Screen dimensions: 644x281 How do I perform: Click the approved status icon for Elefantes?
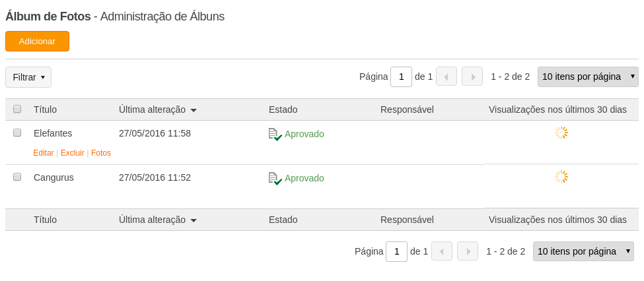coord(275,134)
